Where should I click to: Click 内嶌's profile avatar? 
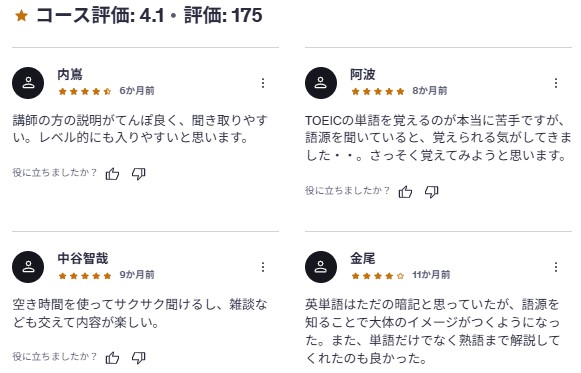coord(28,83)
